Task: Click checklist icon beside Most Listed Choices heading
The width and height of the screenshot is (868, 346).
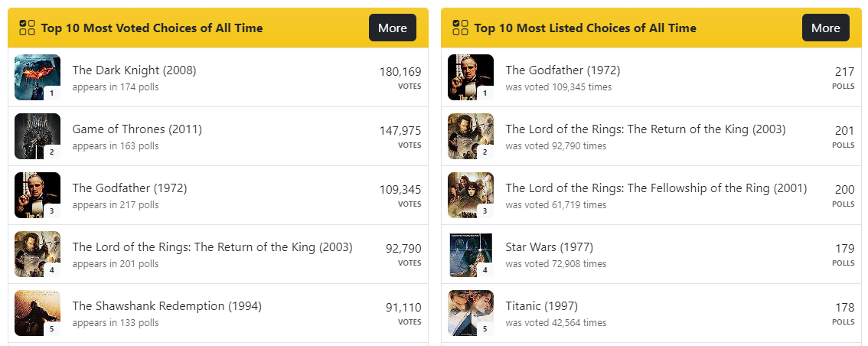Action: tap(461, 28)
